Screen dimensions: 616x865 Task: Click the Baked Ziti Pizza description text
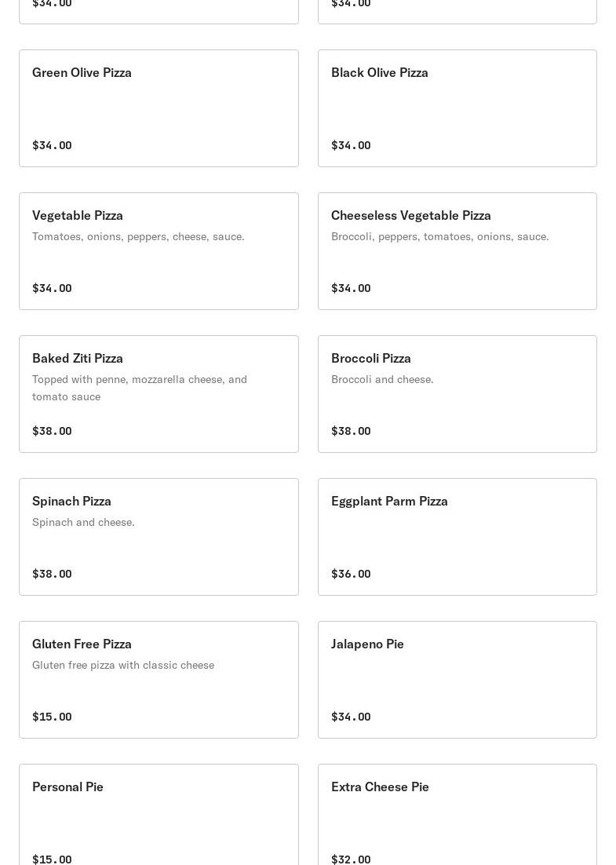tap(140, 388)
